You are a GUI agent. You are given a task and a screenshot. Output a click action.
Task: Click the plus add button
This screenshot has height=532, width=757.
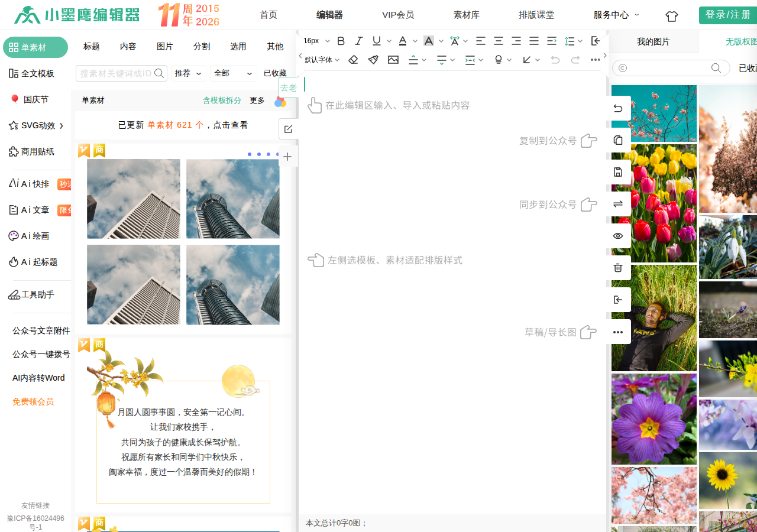[287, 157]
